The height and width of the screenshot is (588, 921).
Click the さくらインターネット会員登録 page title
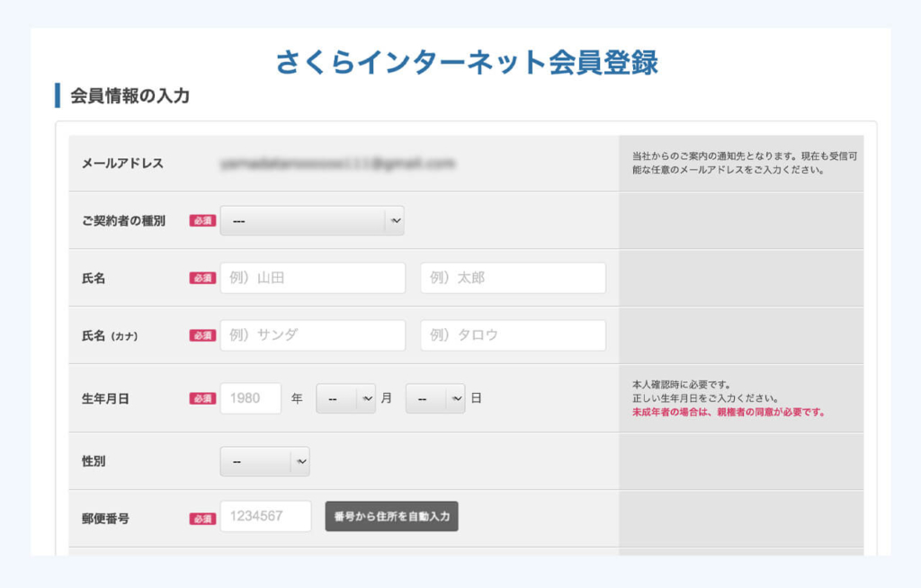point(467,62)
